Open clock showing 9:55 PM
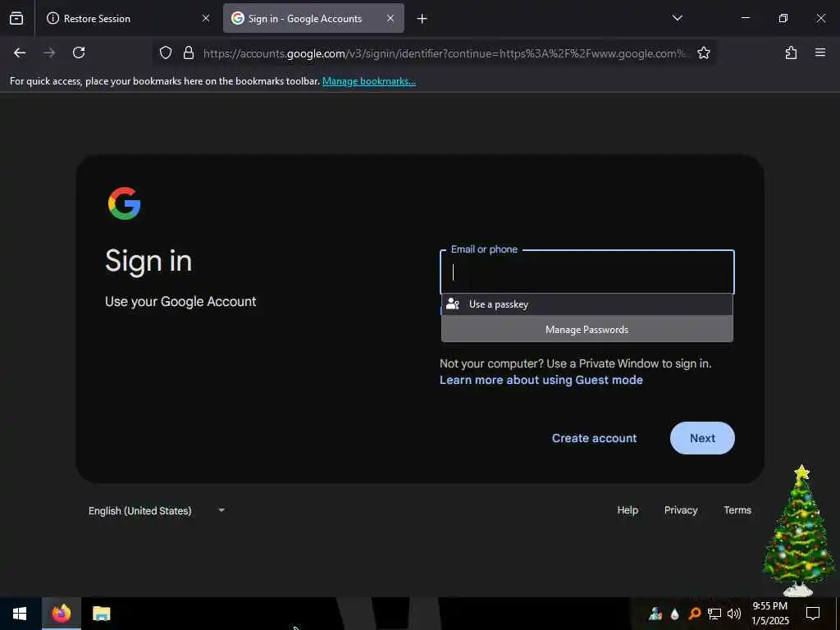The image size is (840, 630). point(770,614)
